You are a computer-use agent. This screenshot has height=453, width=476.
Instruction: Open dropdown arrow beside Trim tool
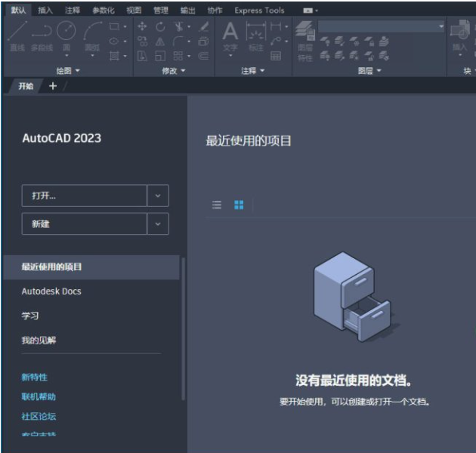[189, 26]
